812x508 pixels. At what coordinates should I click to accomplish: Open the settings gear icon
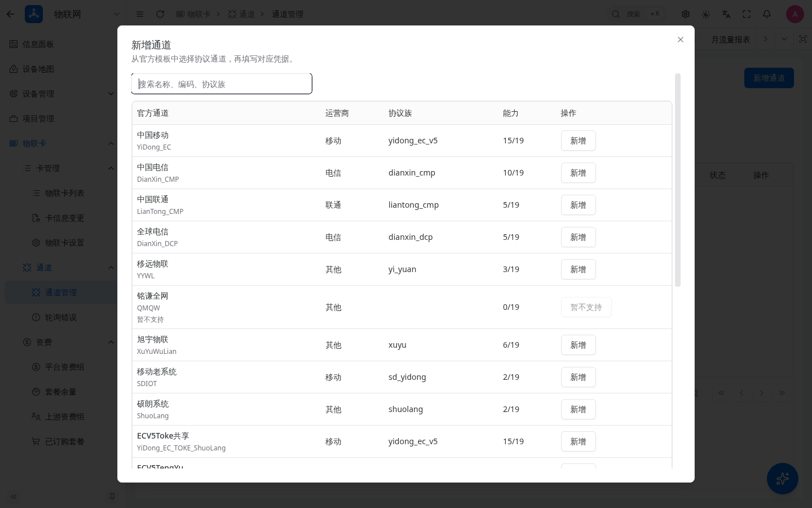point(686,14)
